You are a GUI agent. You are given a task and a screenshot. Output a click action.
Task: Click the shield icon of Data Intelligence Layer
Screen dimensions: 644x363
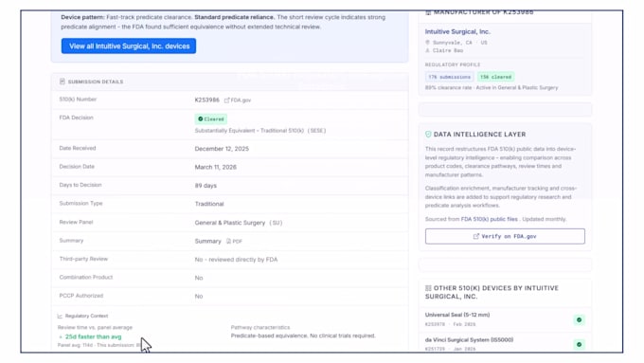coord(428,135)
